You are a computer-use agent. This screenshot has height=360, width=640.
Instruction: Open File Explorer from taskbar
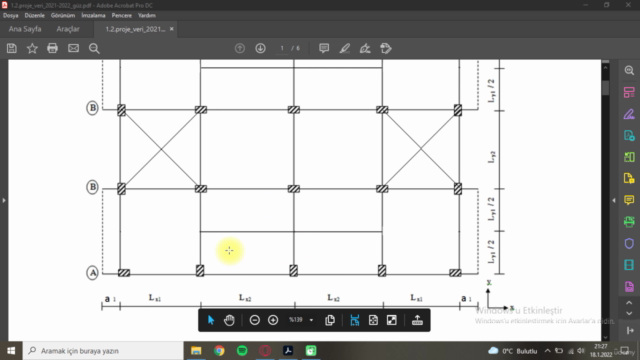(x=196, y=351)
